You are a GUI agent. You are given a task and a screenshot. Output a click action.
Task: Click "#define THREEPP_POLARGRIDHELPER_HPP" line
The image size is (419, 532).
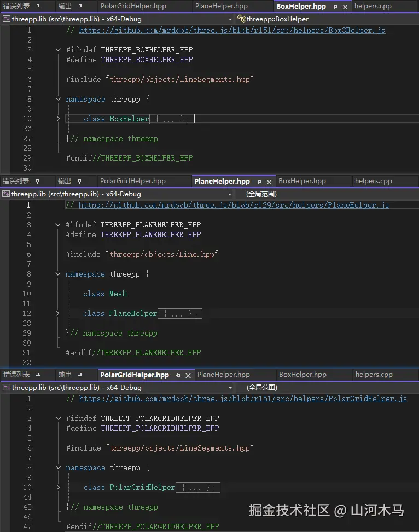pyautogui.click(x=143, y=428)
